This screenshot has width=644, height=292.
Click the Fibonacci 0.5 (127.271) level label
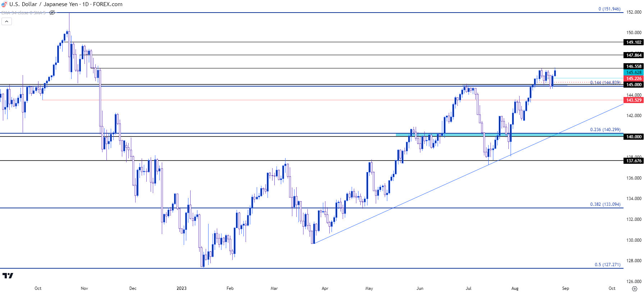(607, 265)
